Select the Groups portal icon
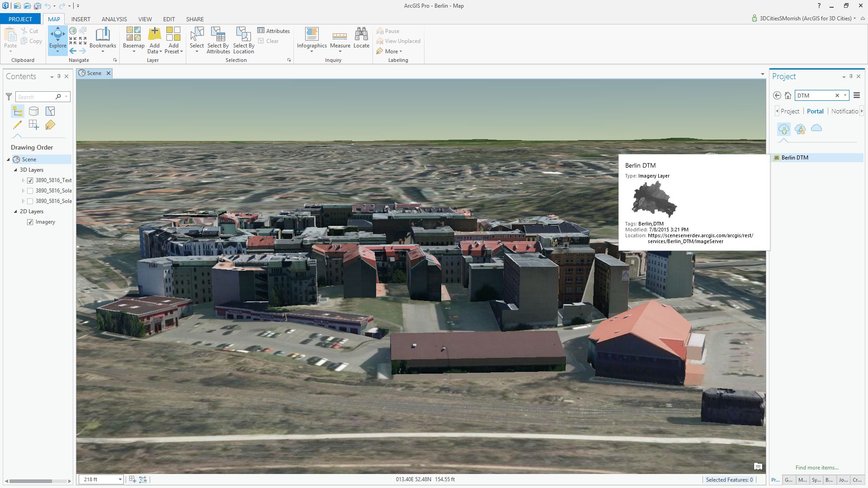 pos(800,129)
